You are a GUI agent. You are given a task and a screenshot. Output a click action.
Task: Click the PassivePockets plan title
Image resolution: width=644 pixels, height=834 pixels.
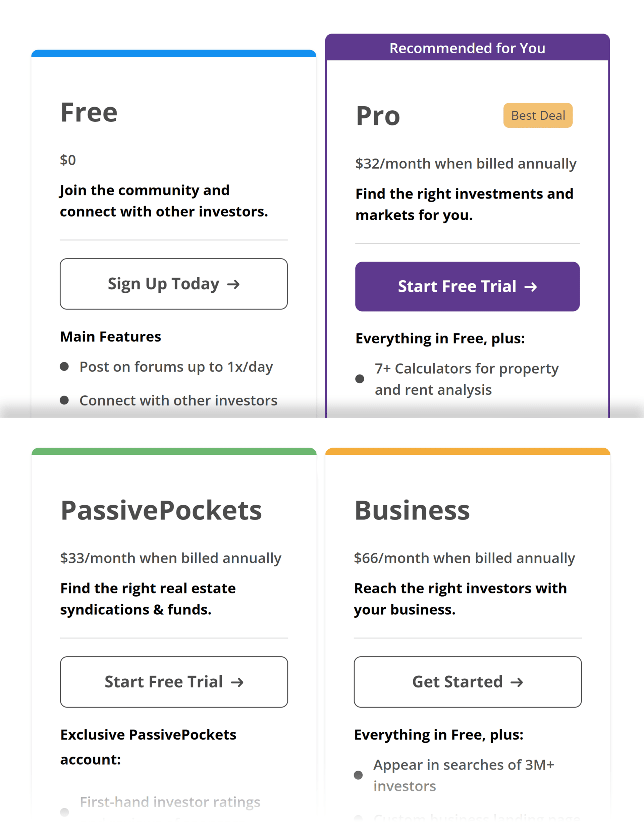pyautogui.click(x=161, y=510)
